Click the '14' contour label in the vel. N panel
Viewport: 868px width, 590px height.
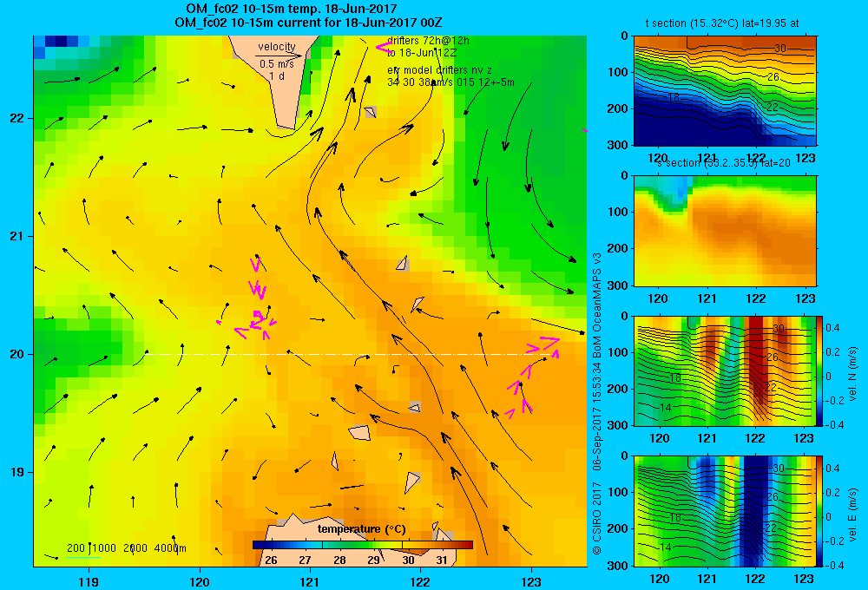(666, 407)
